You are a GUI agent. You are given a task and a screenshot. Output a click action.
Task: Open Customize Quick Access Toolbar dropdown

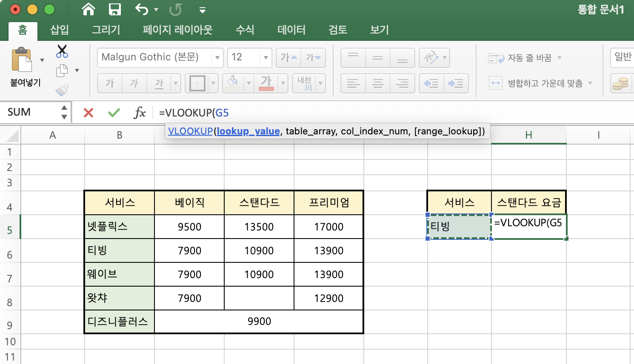203,10
